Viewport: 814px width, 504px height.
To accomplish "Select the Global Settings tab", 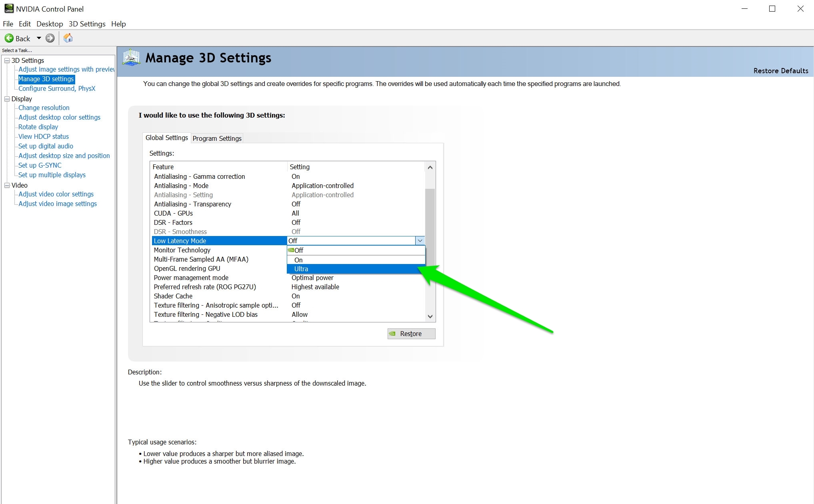I will [166, 138].
